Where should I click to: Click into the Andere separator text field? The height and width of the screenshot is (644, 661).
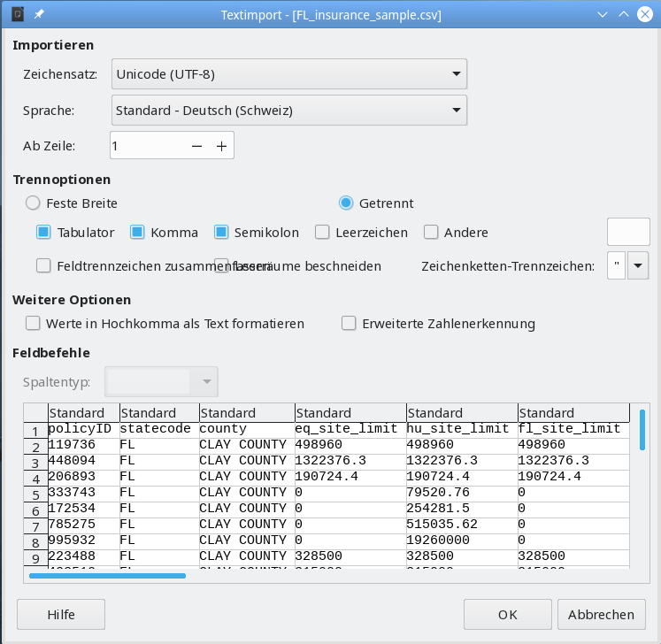tap(628, 233)
